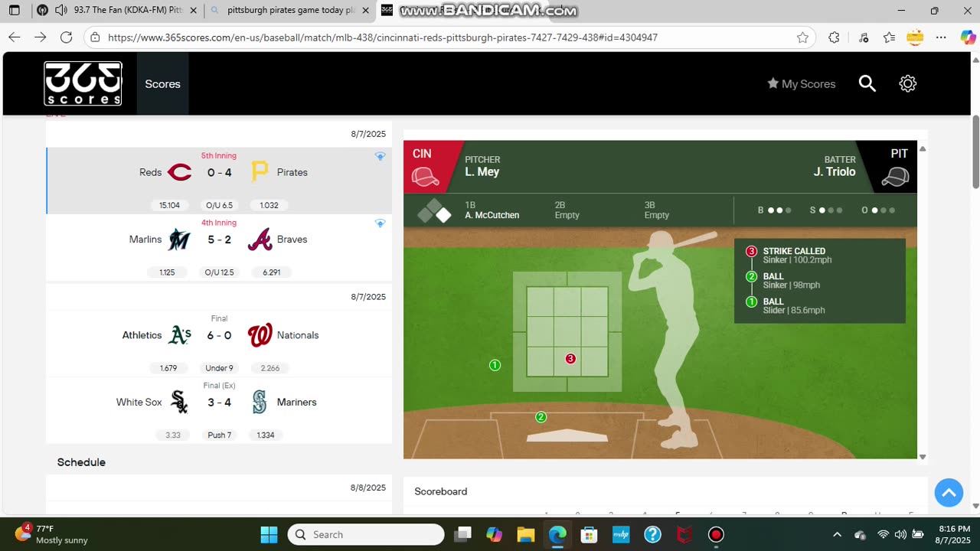Close the 93.7 The Fan tab
The height and width of the screenshot is (551, 980).
point(194,11)
